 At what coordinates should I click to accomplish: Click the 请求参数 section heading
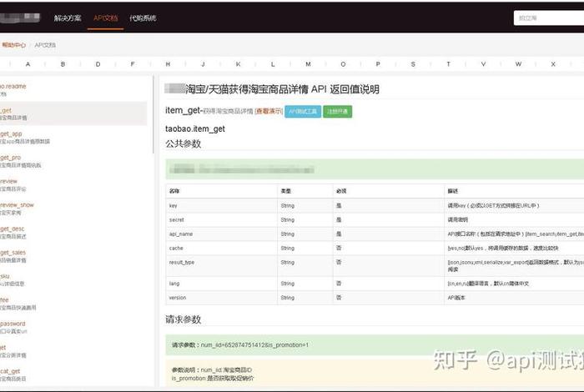184,319
